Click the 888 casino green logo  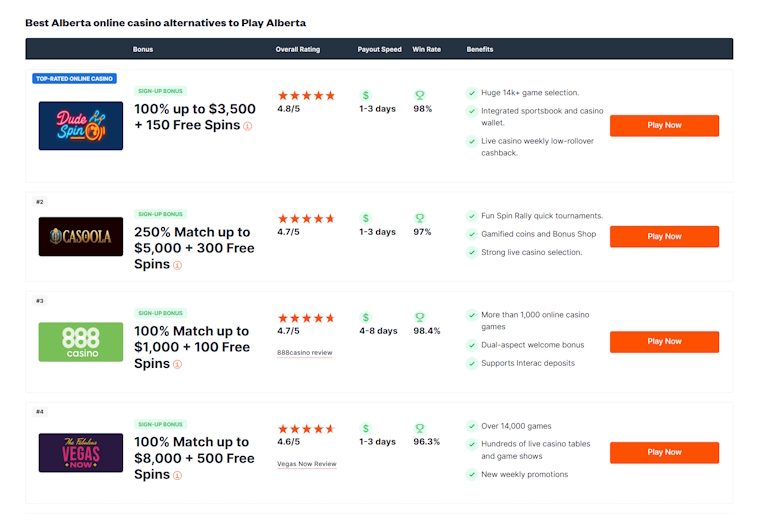coord(81,342)
